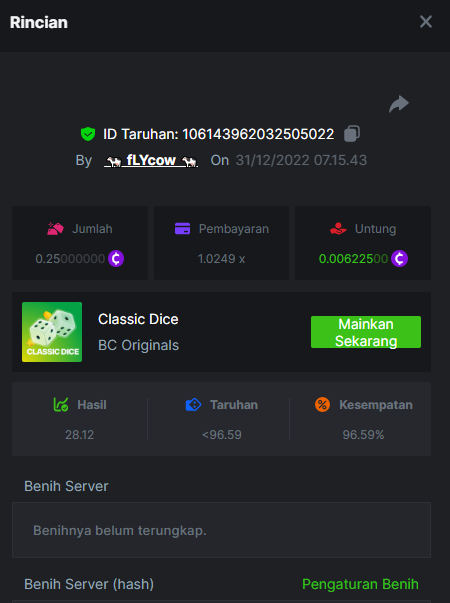Click the Mainkan Sekarang button
Viewport: 450px width, 603px height.
pyautogui.click(x=366, y=332)
